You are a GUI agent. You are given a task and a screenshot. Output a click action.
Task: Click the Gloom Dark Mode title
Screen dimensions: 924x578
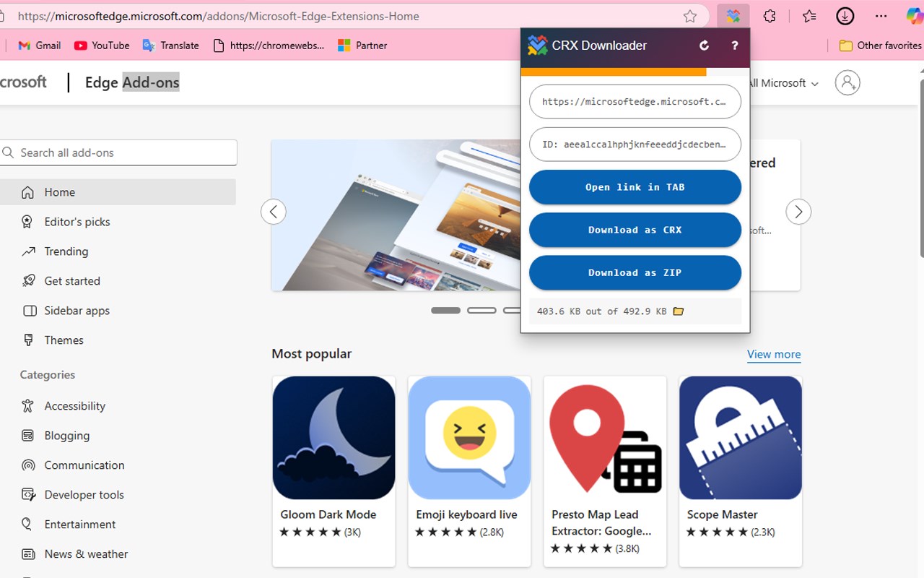click(x=328, y=514)
